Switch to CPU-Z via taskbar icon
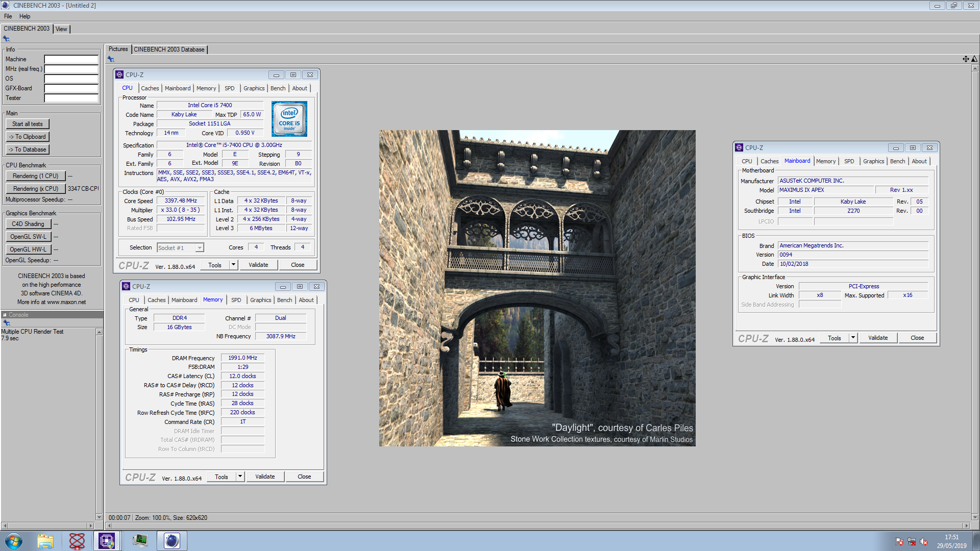 (107, 541)
